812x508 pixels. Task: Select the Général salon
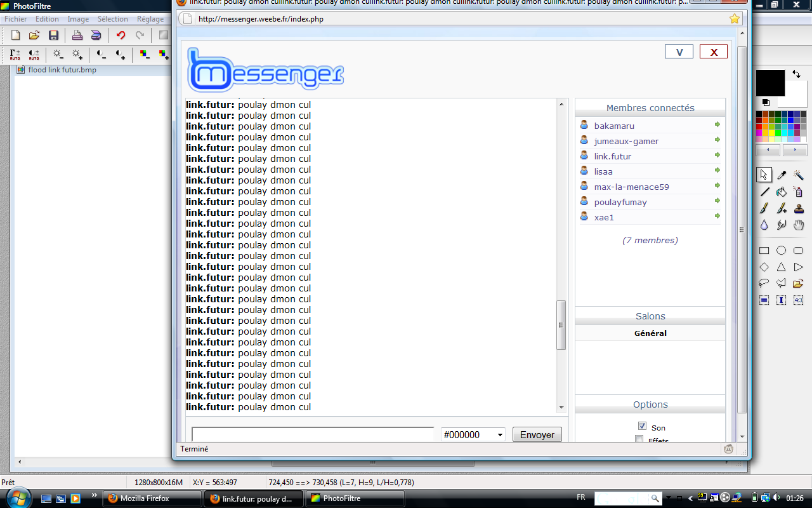pos(650,333)
